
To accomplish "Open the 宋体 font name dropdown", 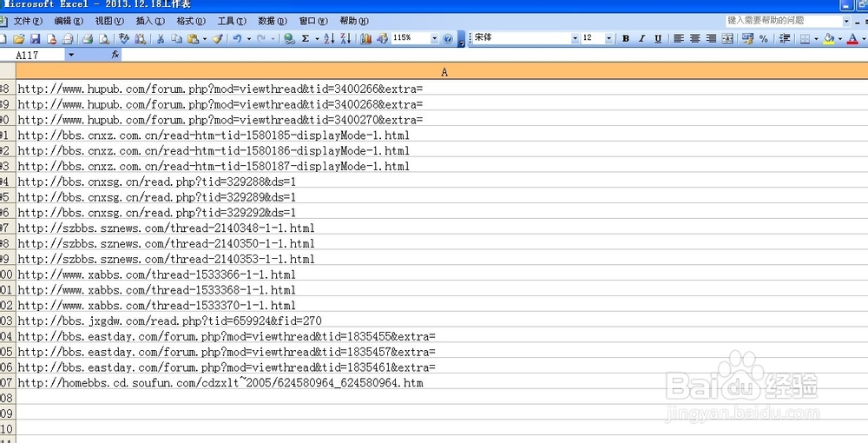I will [575, 39].
